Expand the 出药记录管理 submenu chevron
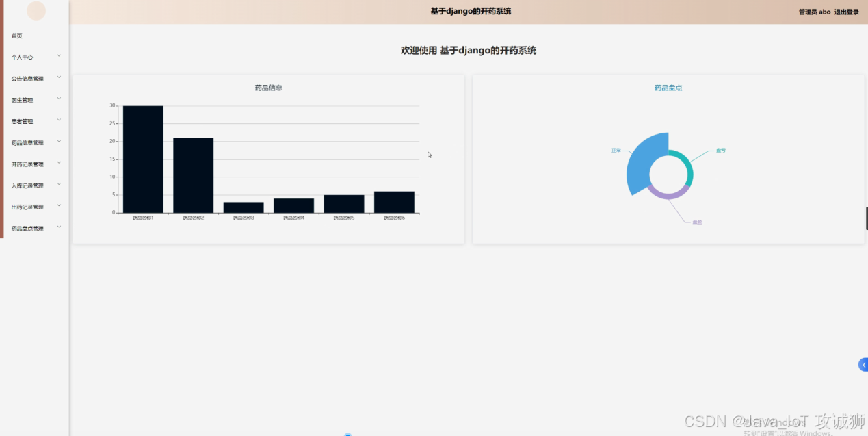868x436 pixels. [59, 205]
